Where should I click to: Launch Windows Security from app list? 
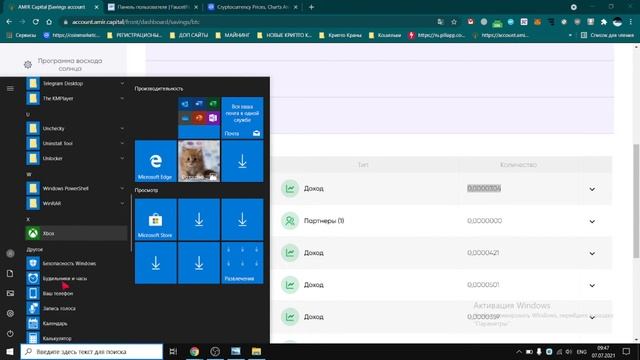coord(76,263)
